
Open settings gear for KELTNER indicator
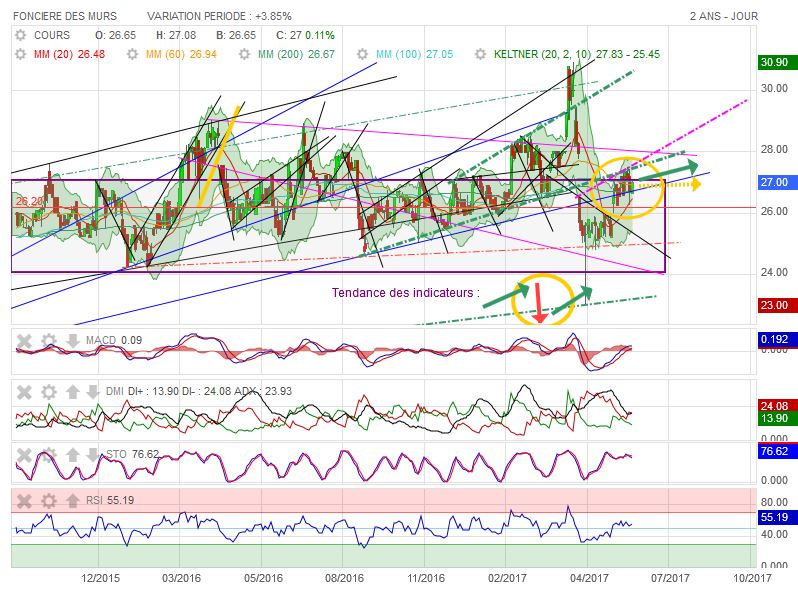(480, 54)
